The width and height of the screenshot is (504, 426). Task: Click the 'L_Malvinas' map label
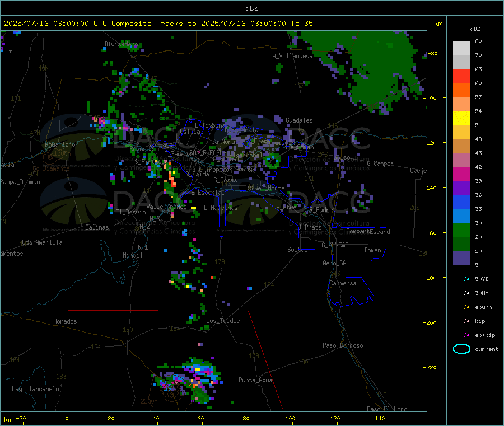221,208
